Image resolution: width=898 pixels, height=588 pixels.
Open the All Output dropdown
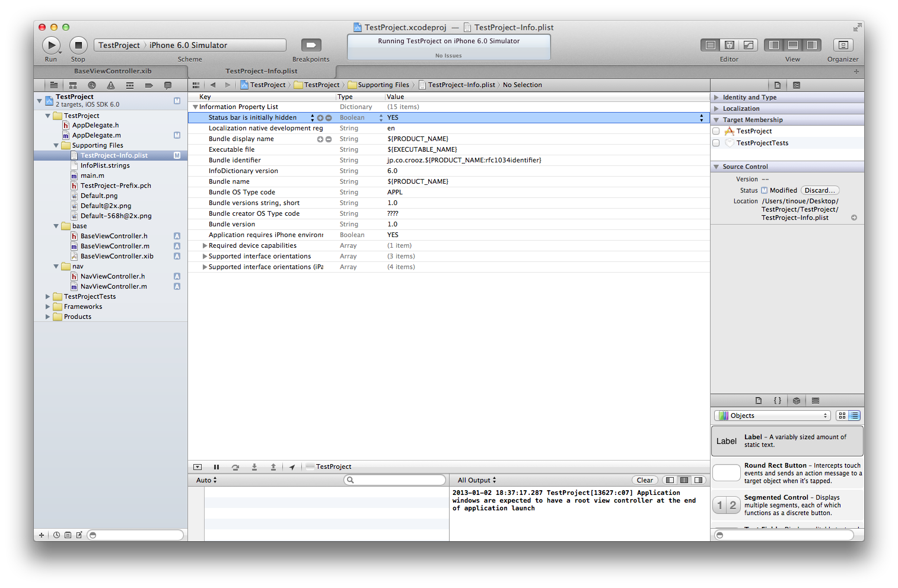coord(477,480)
